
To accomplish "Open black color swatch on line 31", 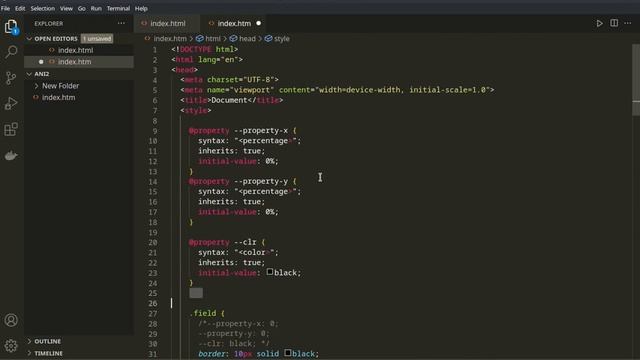I will click(288, 353).
